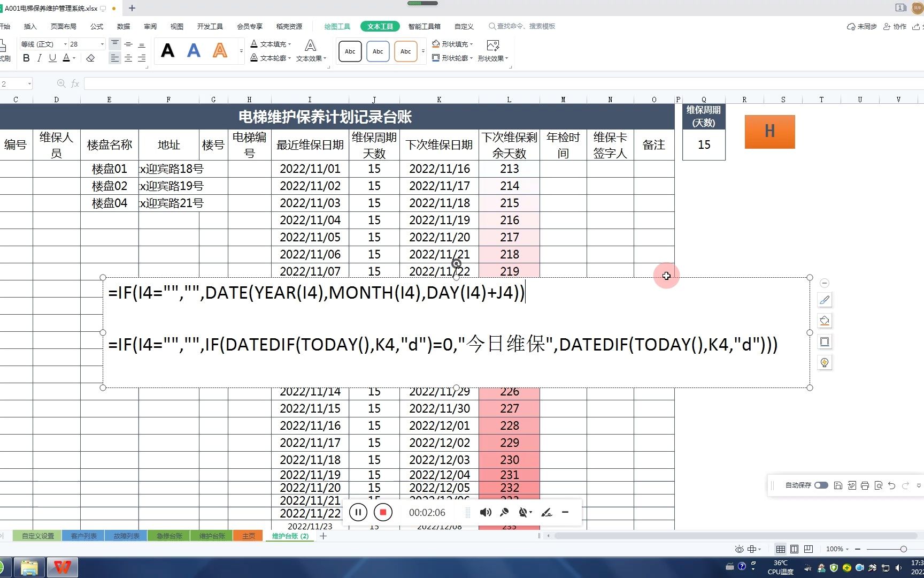Click the 查找命令、搜索模板 search box
The height and width of the screenshot is (578, 924).
522,26
